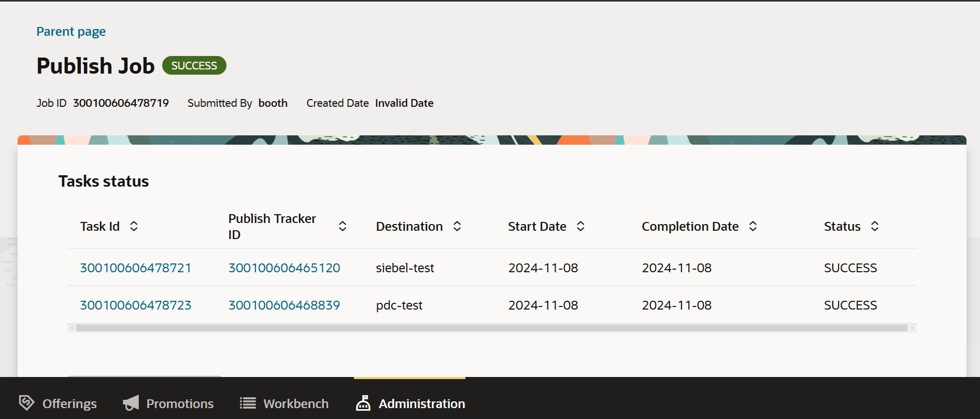The width and height of the screenshot is (980, 419).
Task: Open publish tracker 300100606468839
Action: [285, 305]
